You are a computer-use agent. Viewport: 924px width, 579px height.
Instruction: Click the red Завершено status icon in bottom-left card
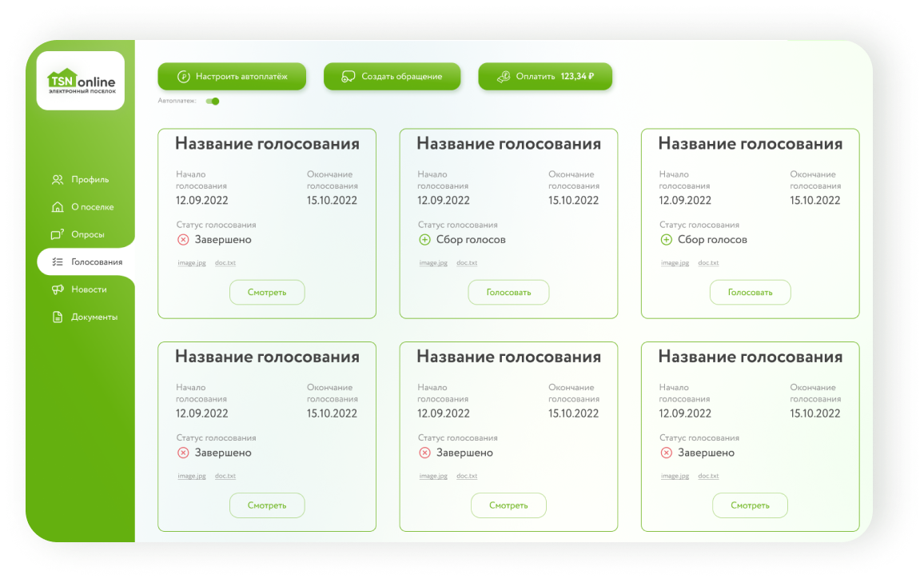click(x=183, y=453)
